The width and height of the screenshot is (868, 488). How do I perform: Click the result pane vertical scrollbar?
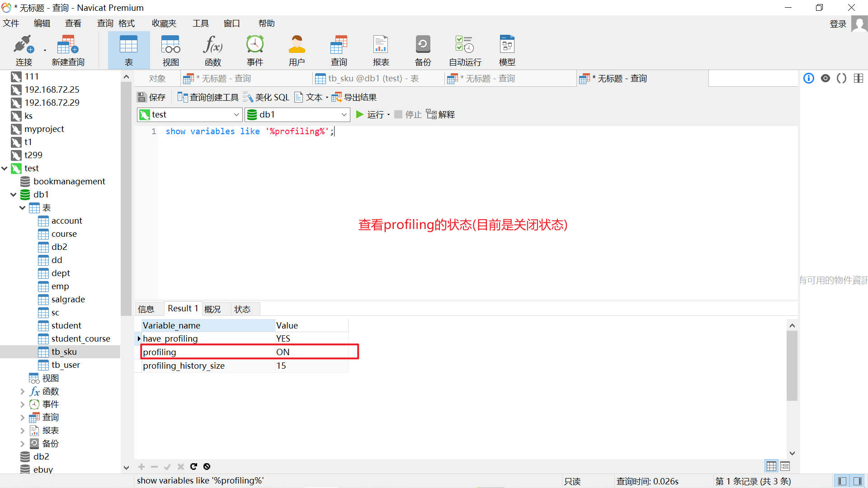(x=792, y=366)
